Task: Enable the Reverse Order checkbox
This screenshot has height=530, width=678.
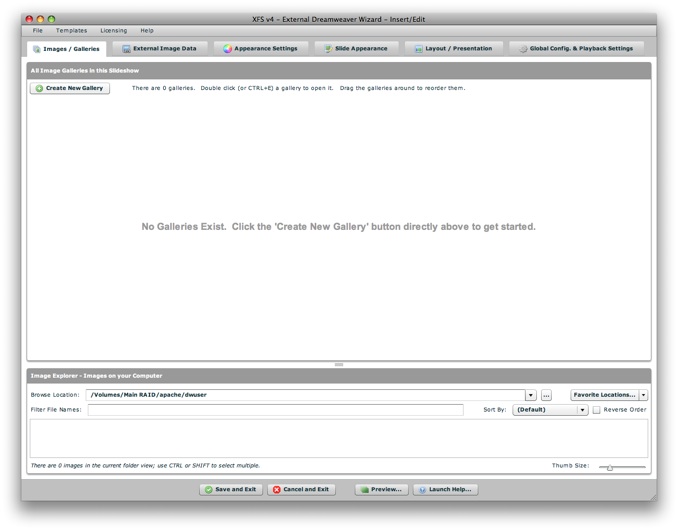Action: (597, 410)
